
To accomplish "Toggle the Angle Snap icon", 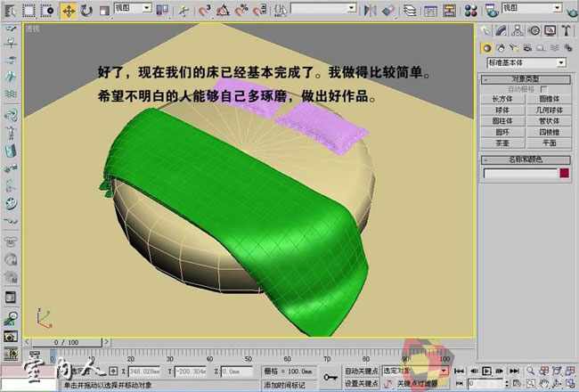I will [x=223, y=11].
